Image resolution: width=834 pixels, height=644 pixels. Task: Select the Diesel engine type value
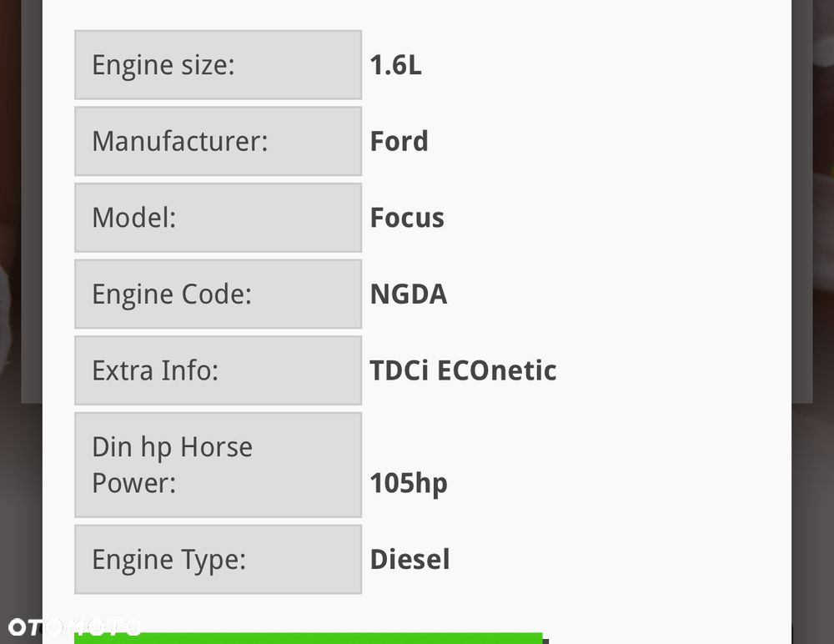[x=409, y=559]
